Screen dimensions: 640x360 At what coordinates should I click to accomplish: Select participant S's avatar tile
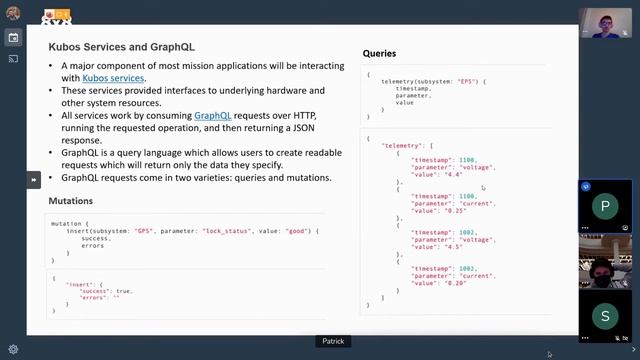click(605, 316)
